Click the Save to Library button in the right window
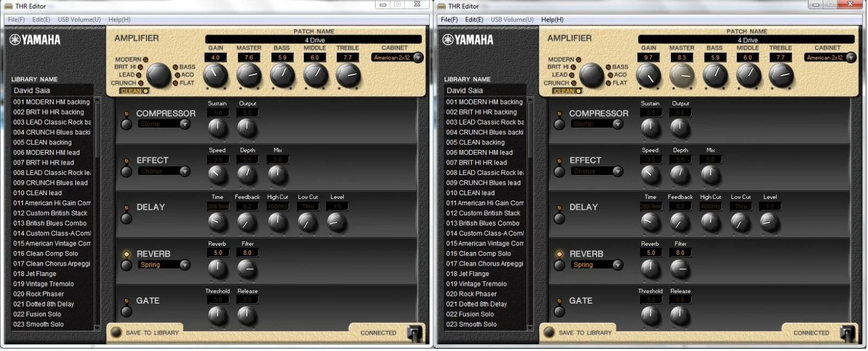The height and width of the screenshot is (351, 868). pos(549,332)
